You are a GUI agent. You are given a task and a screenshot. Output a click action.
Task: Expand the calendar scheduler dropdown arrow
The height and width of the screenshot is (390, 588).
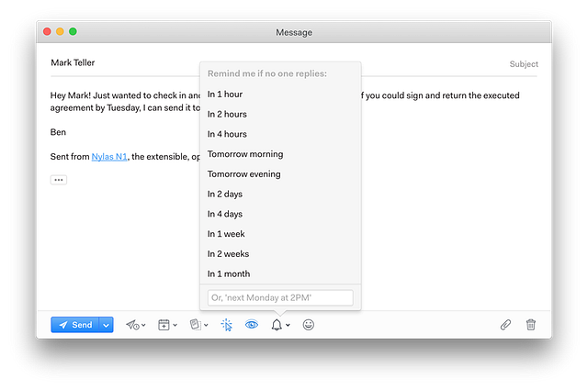[x=175, y=325]
